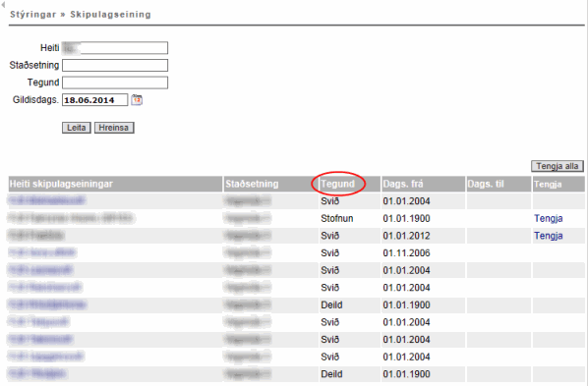Open the calendar picker next to Gildisdags
The height and width of the screenshot is (386, 588).
[x=137, y=99]
